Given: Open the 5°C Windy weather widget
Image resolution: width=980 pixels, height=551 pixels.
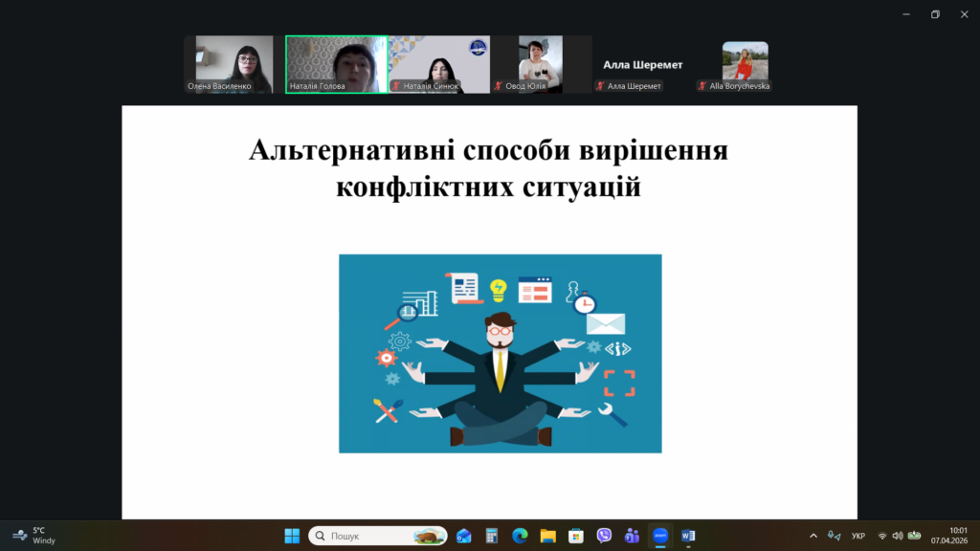Looking at the screenshot, I should coord(33,536).
